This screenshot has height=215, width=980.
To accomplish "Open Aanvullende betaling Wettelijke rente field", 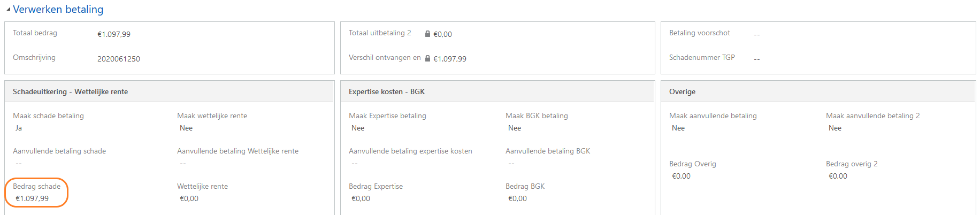I will tap(183, 164).
